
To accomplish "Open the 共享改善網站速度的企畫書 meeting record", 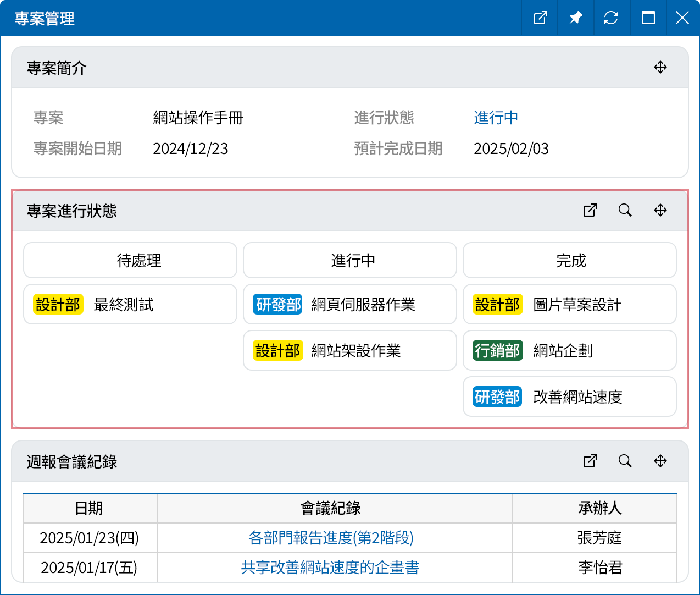I will click(330, 568).
